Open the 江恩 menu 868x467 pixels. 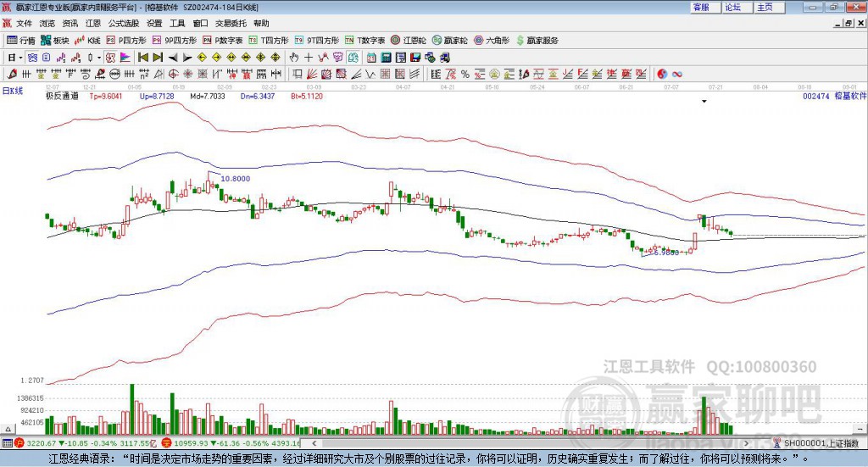point(93,23)
